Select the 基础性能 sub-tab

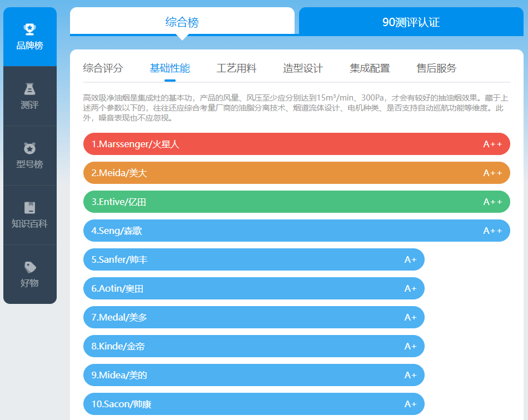[x=170, y=68]
